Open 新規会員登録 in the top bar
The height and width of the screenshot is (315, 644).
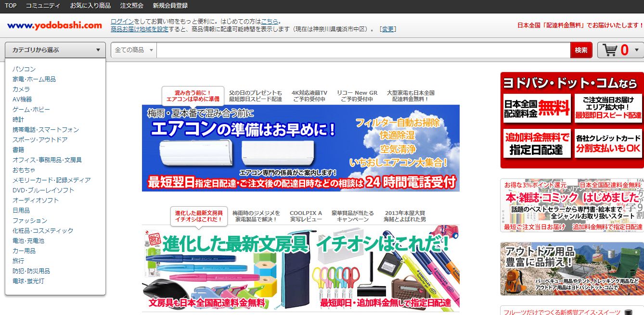tap(170, 6)
